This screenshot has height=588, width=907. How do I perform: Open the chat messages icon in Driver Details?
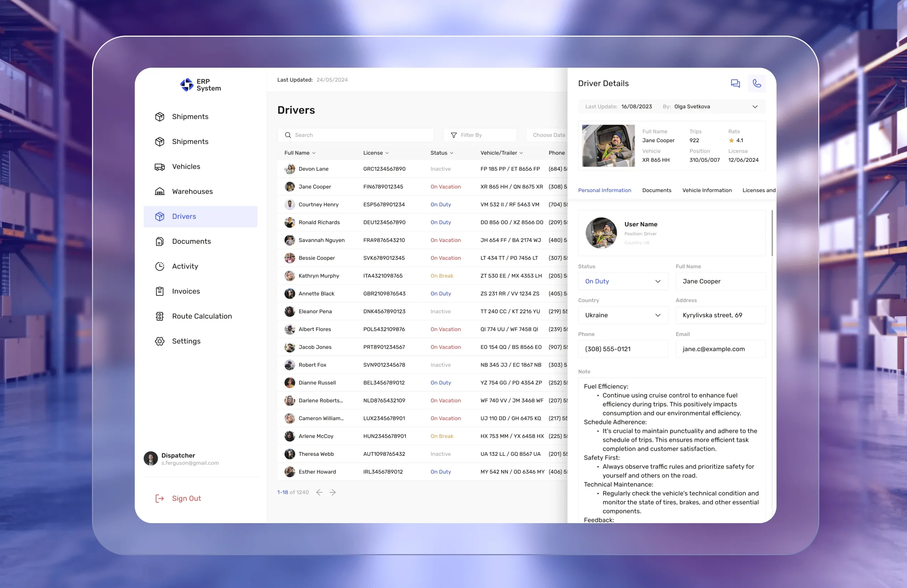(x=735, y=83)
